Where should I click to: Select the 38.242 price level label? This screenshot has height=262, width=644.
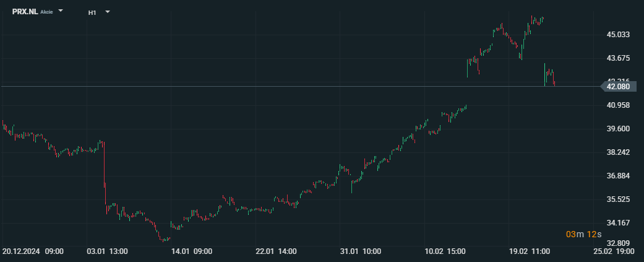(x=618, y=152)
